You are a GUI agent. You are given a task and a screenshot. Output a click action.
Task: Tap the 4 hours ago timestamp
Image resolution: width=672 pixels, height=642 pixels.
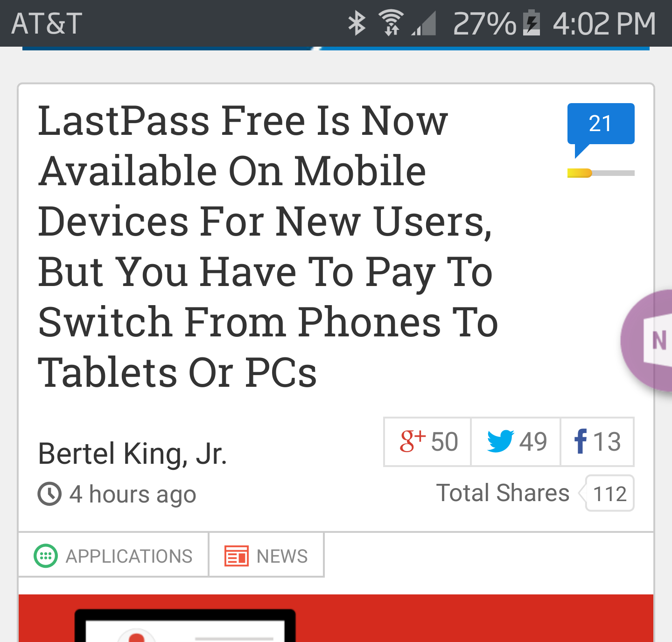tap(133, 495)
